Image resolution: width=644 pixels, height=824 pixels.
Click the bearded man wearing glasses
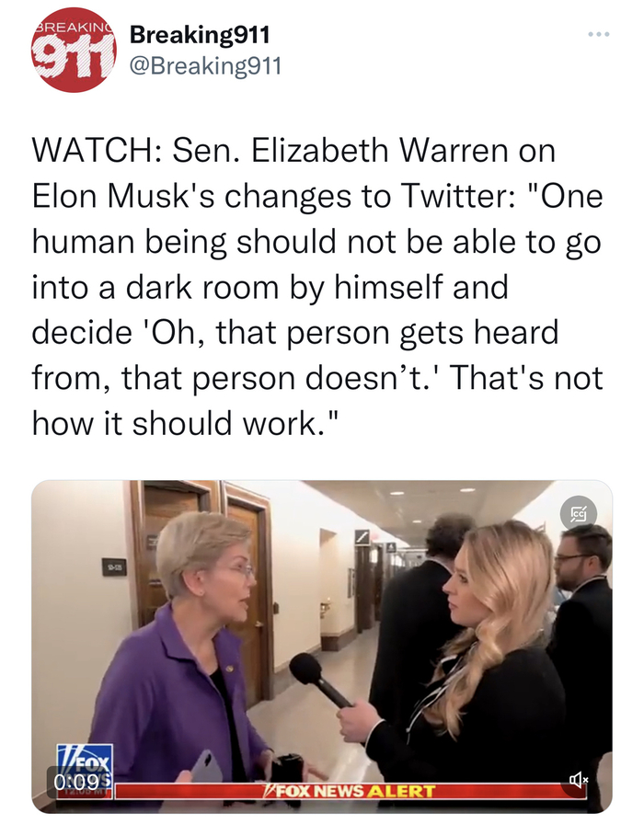coord(582,631)
